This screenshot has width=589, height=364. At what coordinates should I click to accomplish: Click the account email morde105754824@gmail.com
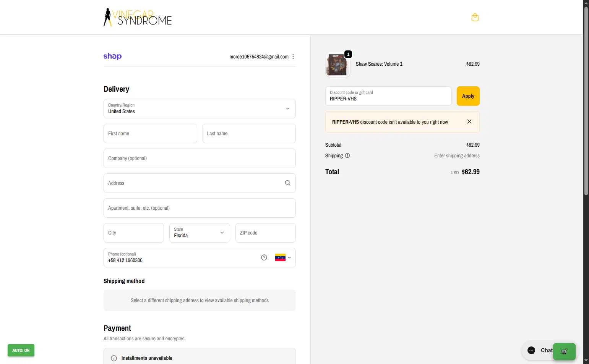(259, 57)
